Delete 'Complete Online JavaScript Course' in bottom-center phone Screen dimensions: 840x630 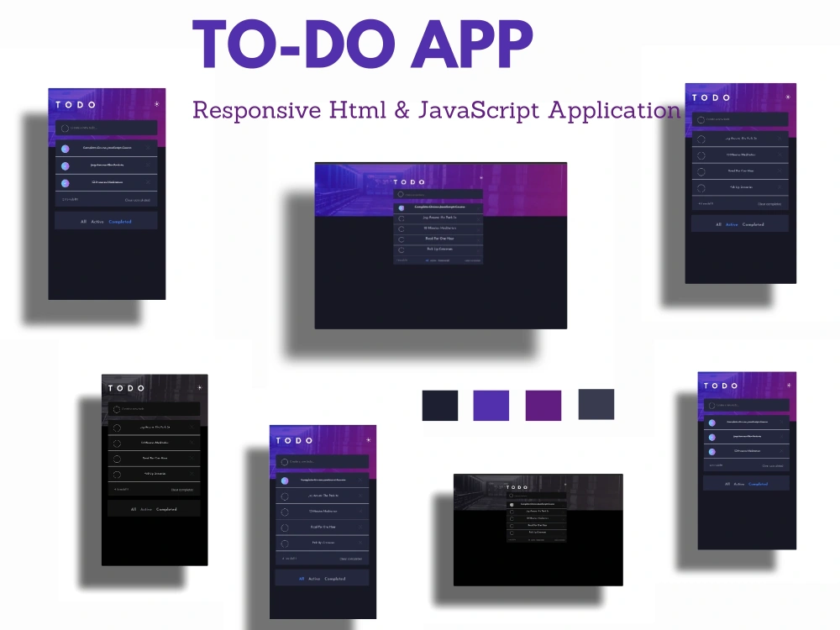(x=360, y=480)
